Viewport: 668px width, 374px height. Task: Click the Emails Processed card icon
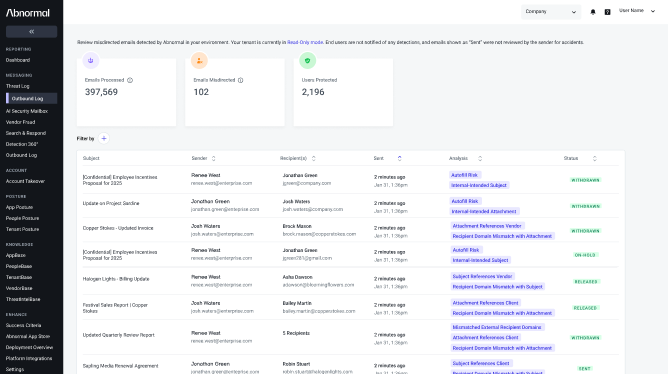pos(91,60)
